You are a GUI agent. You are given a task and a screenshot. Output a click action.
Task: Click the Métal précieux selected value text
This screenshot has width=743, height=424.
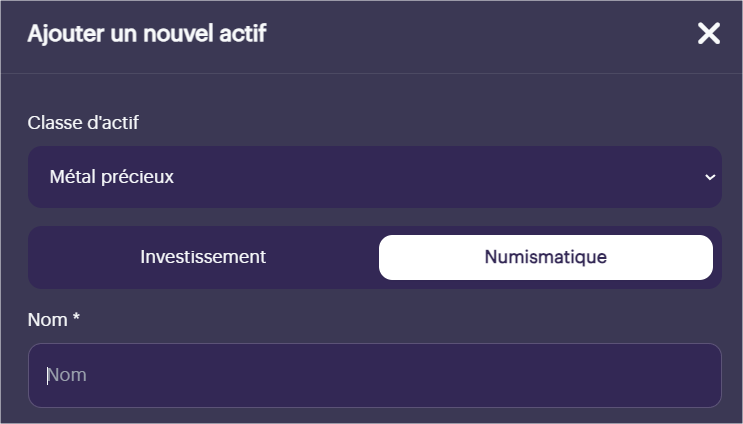[112, 177]
